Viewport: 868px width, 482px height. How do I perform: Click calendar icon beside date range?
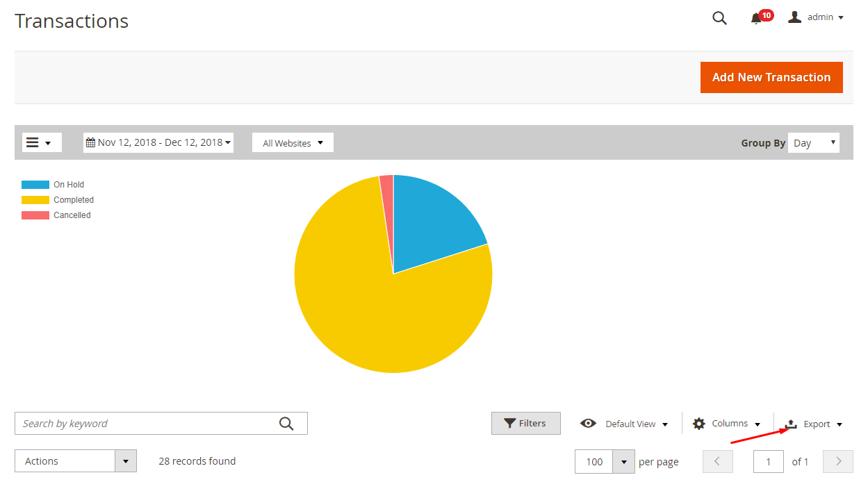click(x=90, y=142)
